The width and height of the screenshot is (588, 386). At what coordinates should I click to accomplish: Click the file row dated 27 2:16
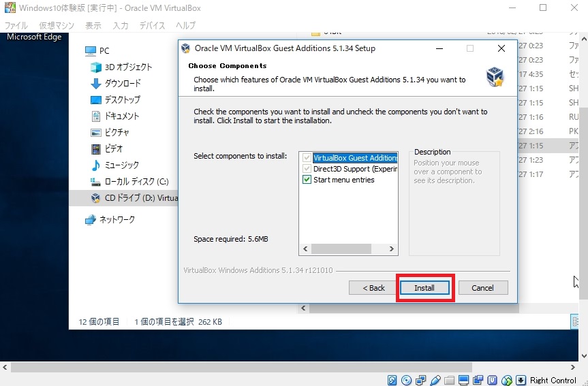tap(548, 131)
